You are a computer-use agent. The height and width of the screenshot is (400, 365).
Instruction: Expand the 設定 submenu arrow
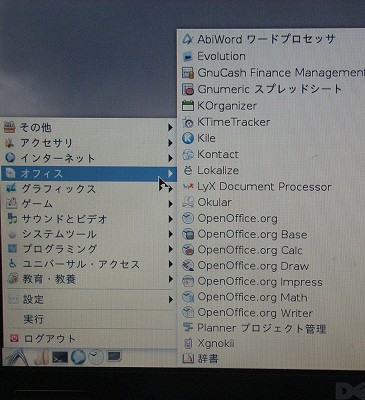tap(170, 299)
